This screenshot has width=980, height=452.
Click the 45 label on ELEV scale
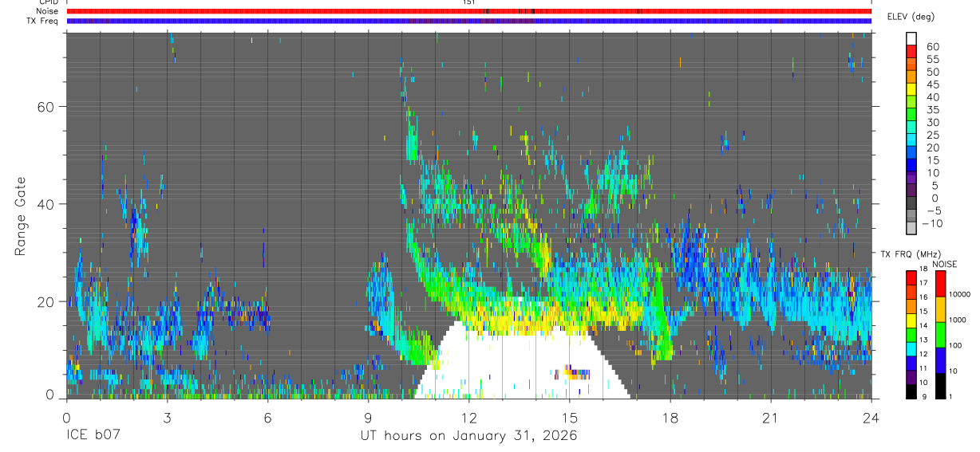tap(931, 85)
